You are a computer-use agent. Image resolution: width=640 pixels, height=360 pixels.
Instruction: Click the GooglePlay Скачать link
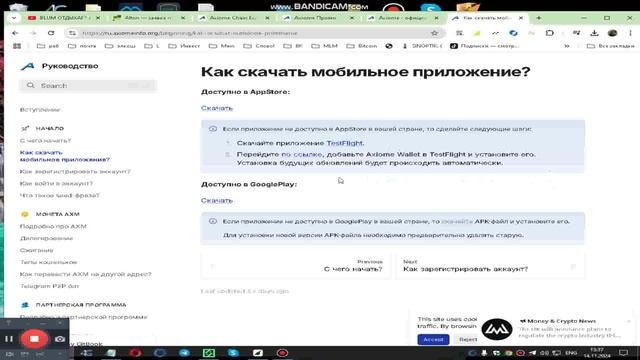[217, 200]
